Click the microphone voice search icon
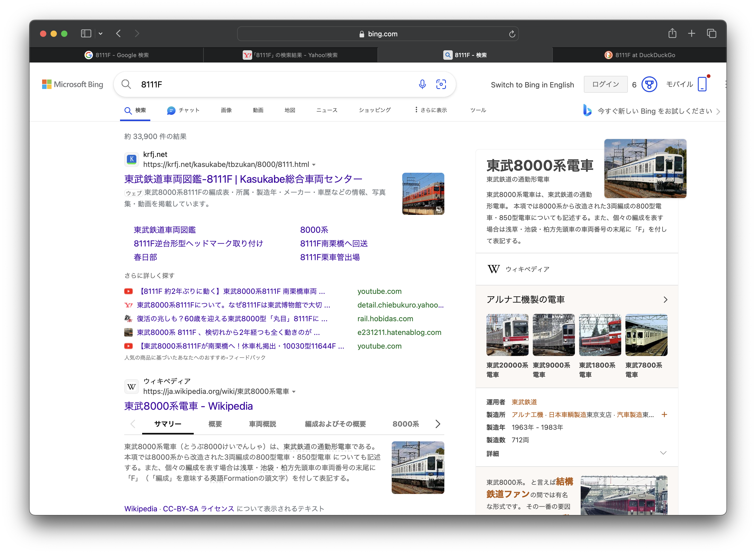Viewport: 756px width, 554px height. [422, 84]
